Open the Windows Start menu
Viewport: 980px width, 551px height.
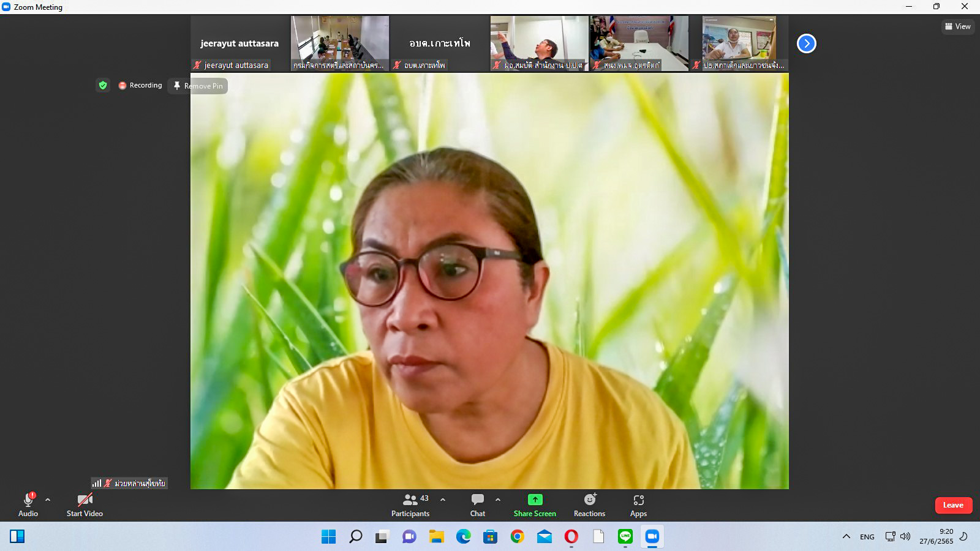tap(329, 537)
